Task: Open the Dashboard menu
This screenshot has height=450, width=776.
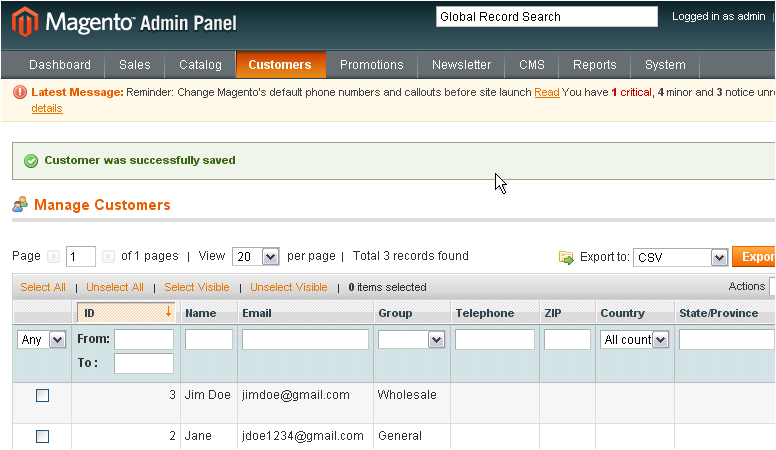Action: coord(60,65)
